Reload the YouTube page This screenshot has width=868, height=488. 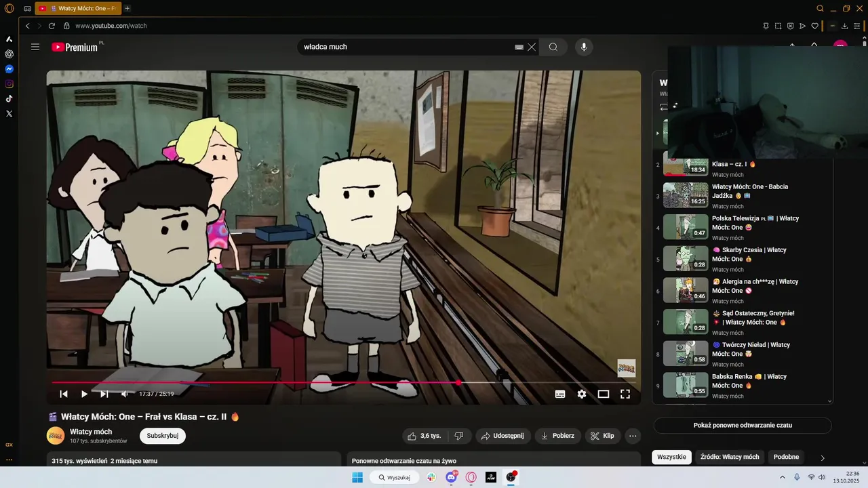click(x=52, y=26)
